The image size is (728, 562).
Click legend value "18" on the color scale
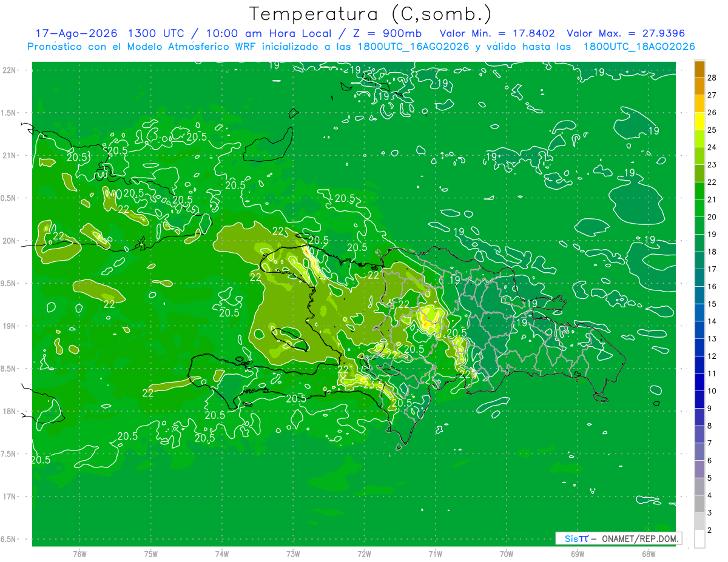pyautogui.click(x=712, y=252)
